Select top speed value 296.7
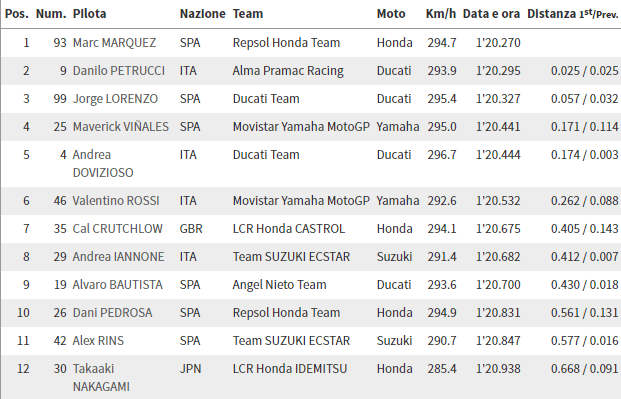This screenshot has width=621, height=399. (x=442, y=155)
